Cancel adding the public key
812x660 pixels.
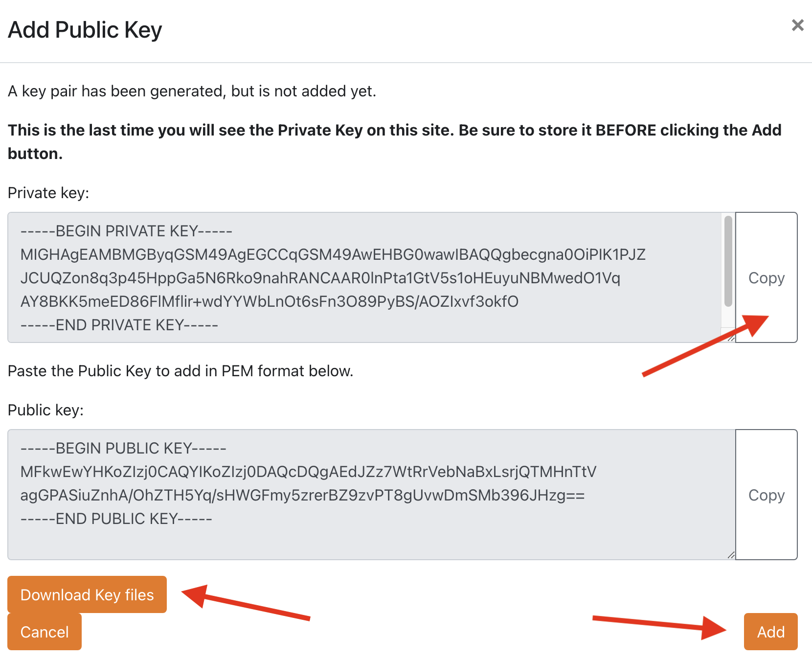click(45, 632)
